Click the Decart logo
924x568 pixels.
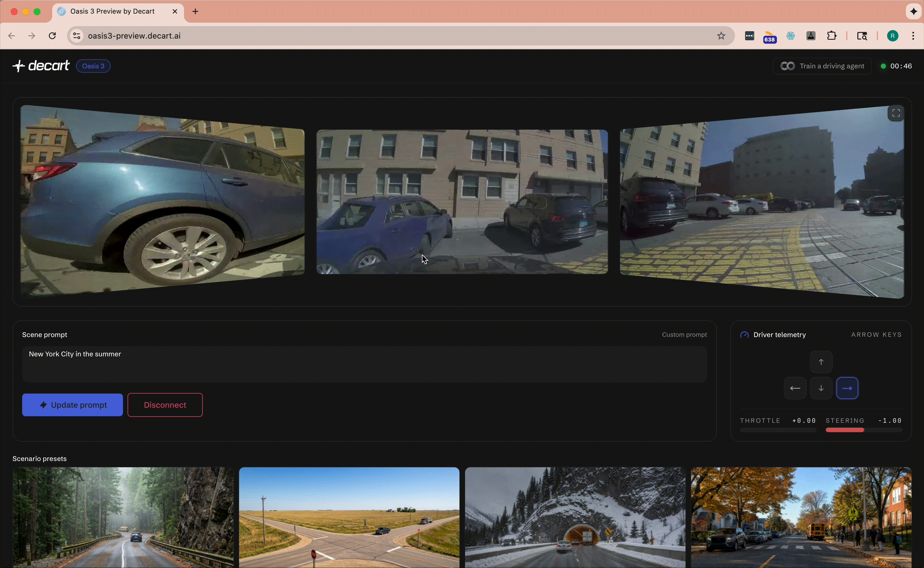tap(41, 66)
